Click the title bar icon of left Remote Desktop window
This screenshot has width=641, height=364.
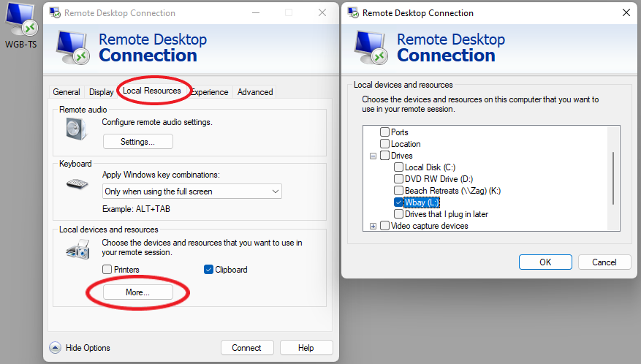[x=55, y=12]
